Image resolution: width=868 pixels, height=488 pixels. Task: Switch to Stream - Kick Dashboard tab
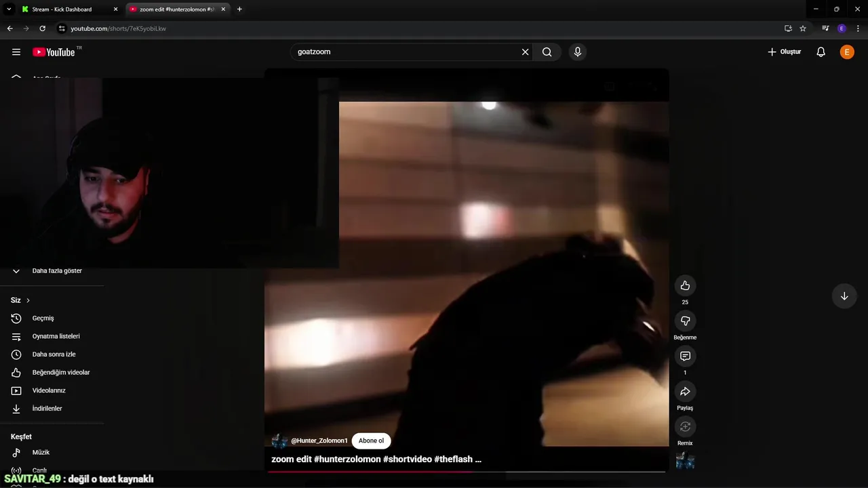[68, 9]
